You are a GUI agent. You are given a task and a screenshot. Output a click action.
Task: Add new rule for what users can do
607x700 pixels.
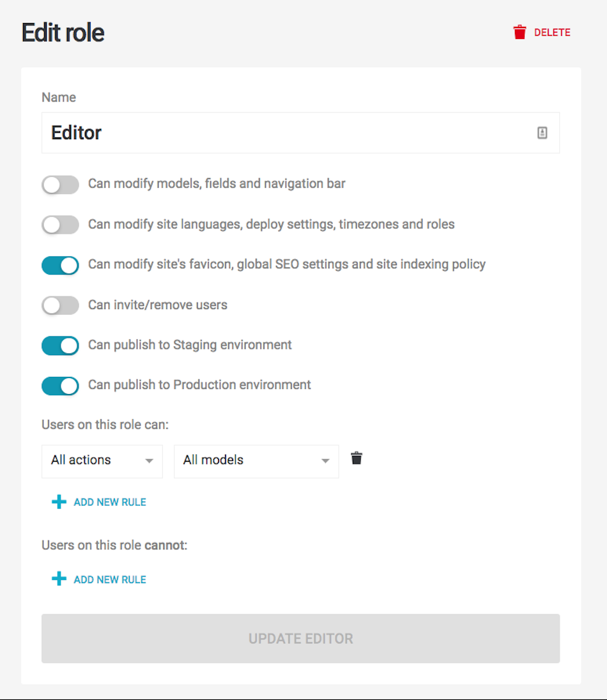pyautogui.click(x=99, y=502)
